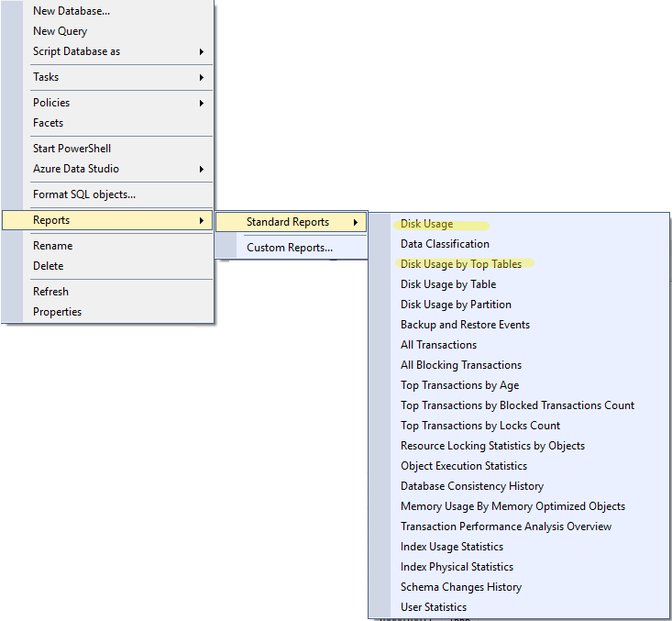Expand the Script Database as arrow
Screen dimensions: 672x621
coord(202,52)
